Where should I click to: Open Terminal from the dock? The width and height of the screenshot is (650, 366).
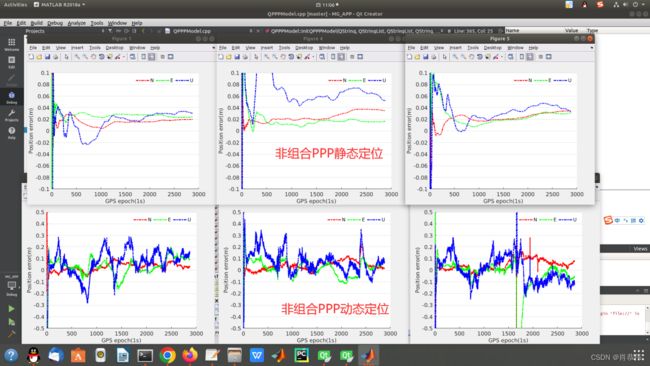pos(145,355)
